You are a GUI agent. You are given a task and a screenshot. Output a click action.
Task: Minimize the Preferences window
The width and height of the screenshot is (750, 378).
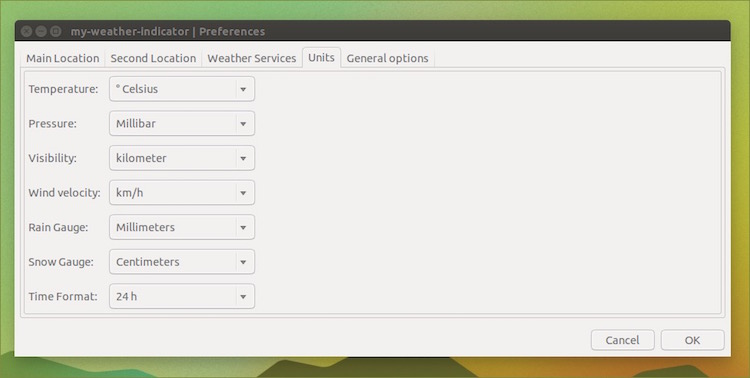tap(41, 32)
